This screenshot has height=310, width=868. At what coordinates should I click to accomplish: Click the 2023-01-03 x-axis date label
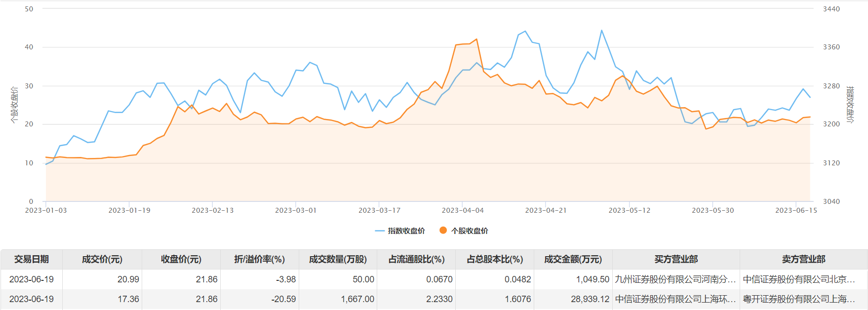(46, 210)
